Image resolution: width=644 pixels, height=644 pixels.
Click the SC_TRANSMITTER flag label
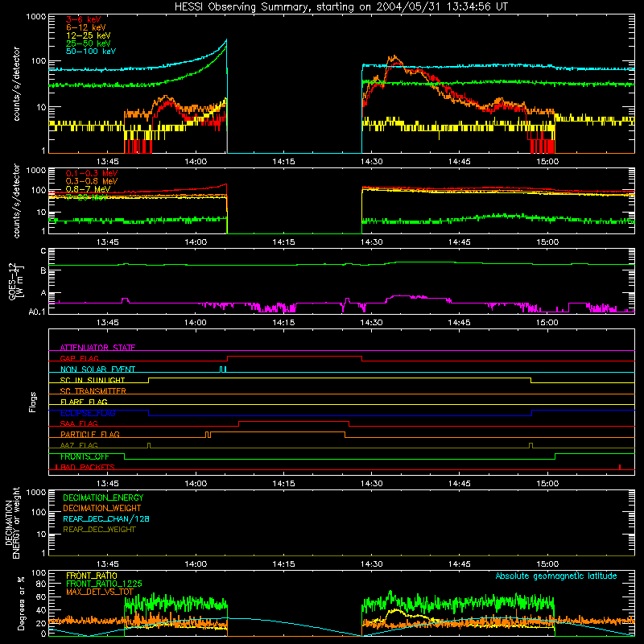point(93,390)
